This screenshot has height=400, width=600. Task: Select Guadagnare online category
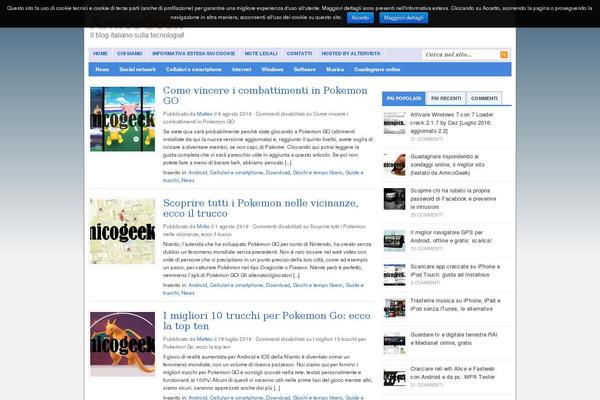(377, 69)
